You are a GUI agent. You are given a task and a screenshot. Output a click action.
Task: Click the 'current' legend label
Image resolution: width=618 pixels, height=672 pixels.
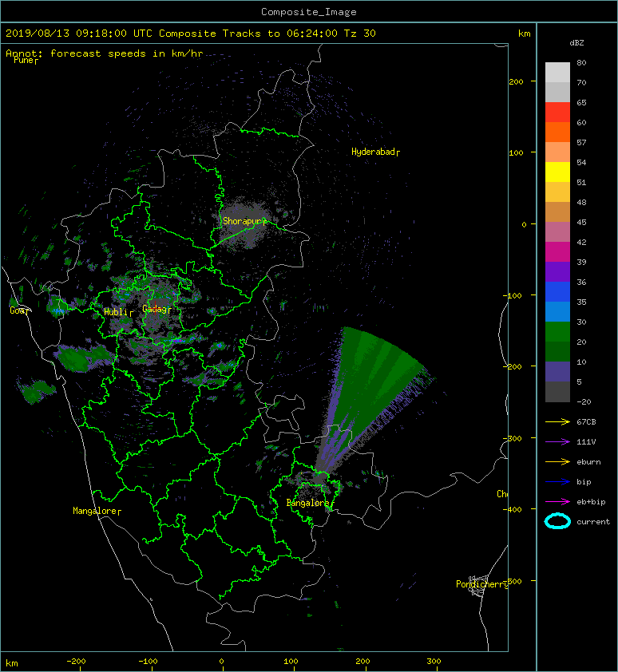tap(593, 522)
